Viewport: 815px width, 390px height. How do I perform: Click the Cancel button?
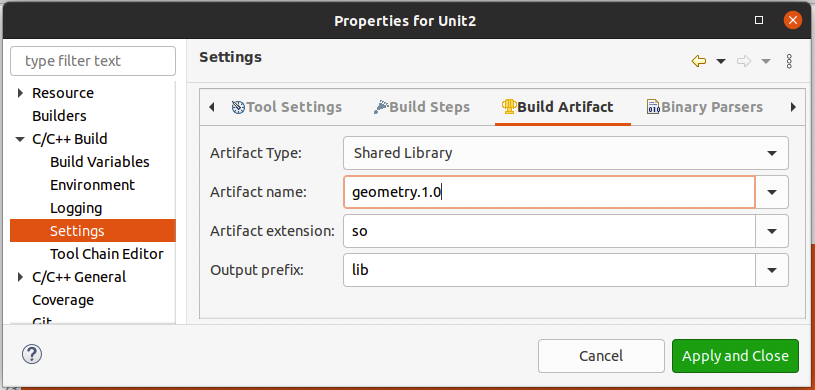click(x=601, y=356)
